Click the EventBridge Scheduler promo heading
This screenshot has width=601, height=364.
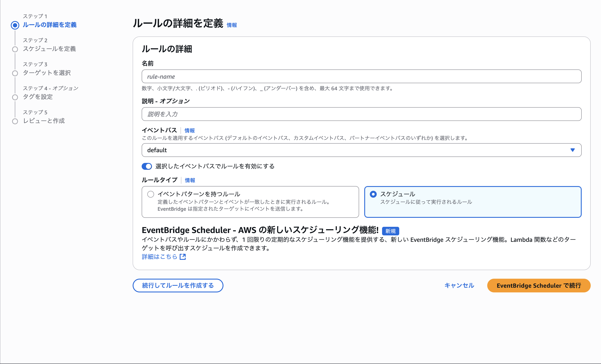click(260, 230)
